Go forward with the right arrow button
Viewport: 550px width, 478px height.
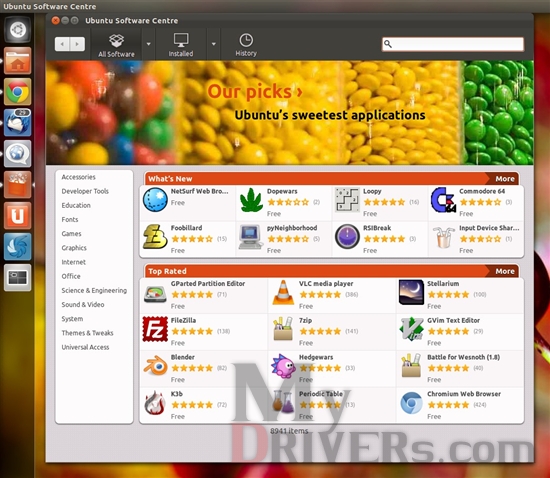click(78, 44)
